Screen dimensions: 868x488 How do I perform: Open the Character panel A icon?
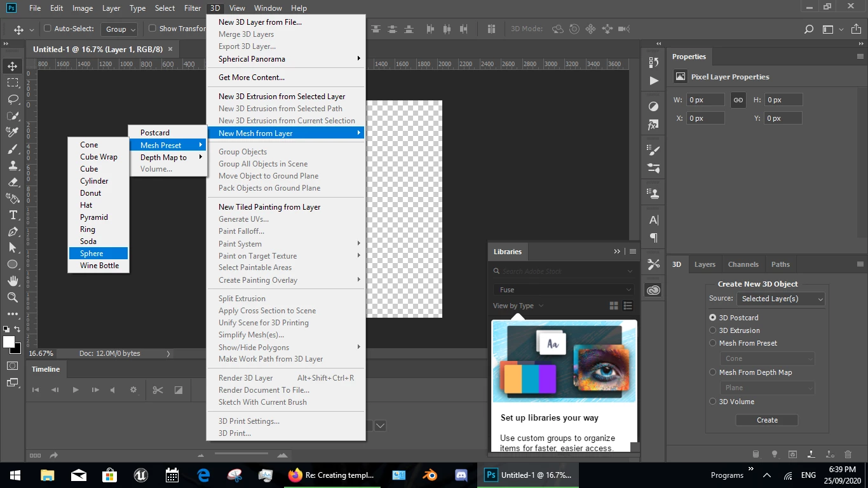(x=654, y=220)
